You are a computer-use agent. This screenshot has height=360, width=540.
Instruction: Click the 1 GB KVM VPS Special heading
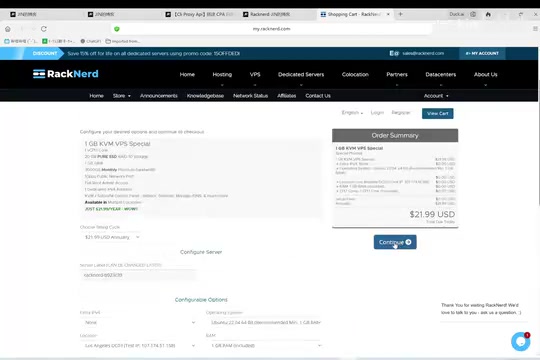point(117,144)
